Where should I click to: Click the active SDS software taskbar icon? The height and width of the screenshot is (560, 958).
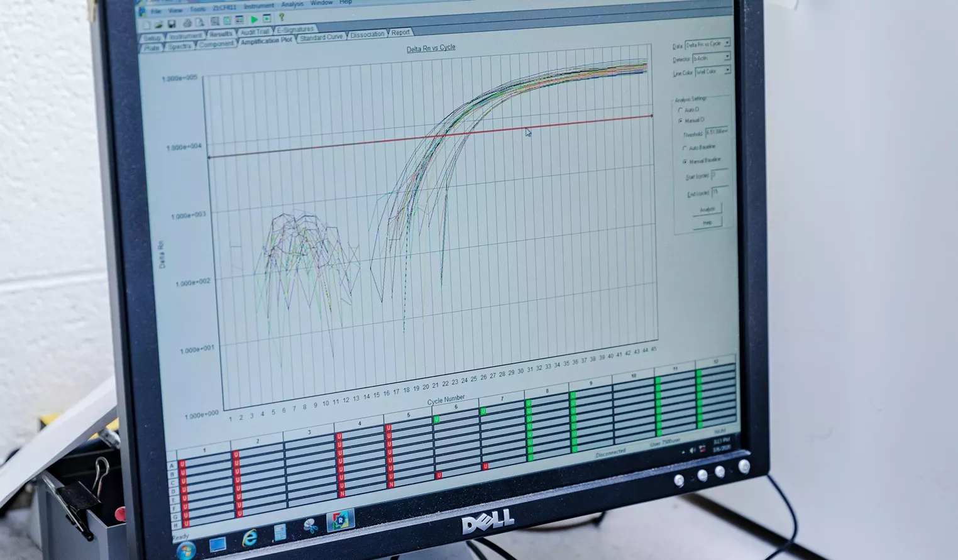(x=341, y=520)
